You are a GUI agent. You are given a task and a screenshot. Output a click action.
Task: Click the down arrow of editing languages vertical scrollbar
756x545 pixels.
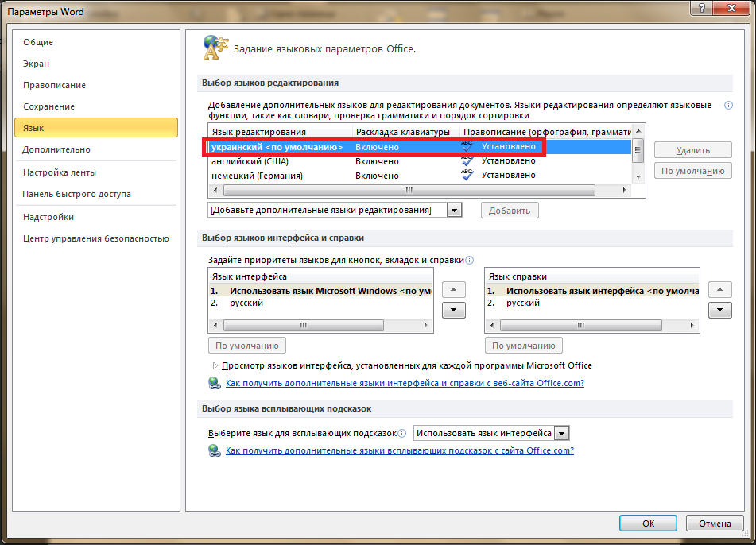pyautogui.click(x=638, y=177)
